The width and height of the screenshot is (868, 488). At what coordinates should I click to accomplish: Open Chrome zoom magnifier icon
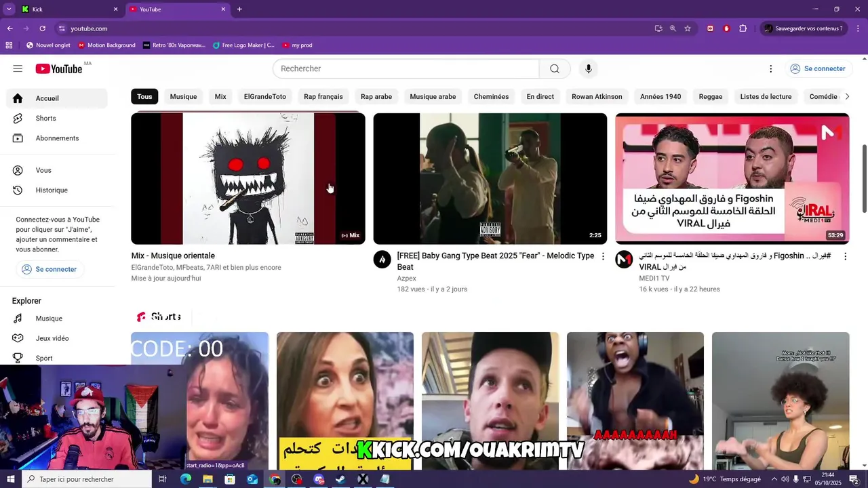[673, 28]
